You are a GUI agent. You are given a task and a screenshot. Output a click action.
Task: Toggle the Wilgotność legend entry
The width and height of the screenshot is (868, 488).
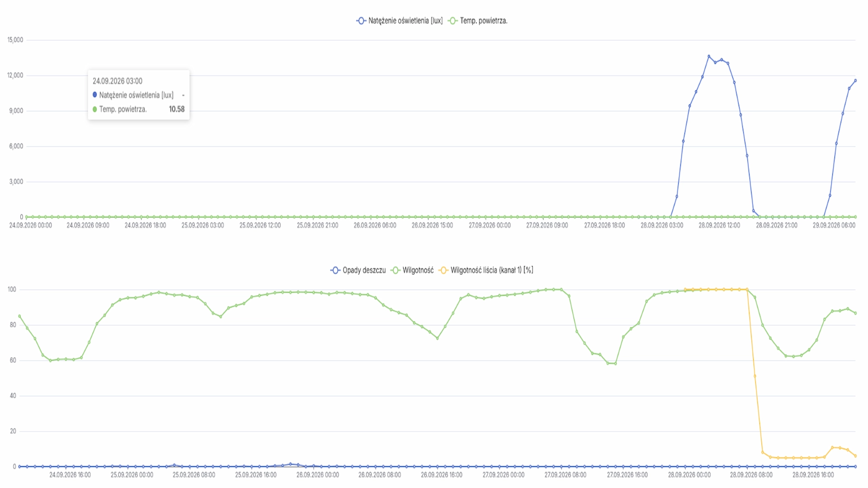tap(412, 270)
